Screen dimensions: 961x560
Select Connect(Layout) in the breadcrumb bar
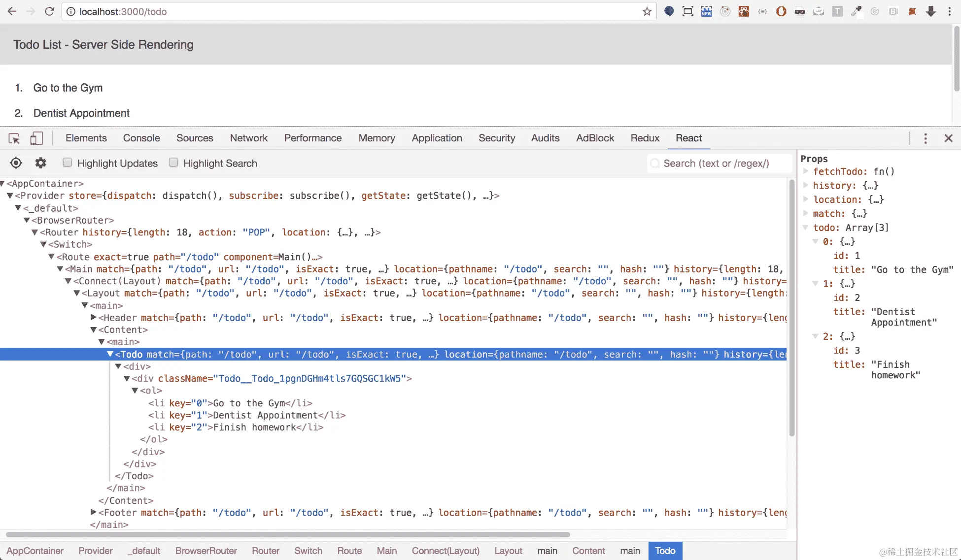pos(446,551)
